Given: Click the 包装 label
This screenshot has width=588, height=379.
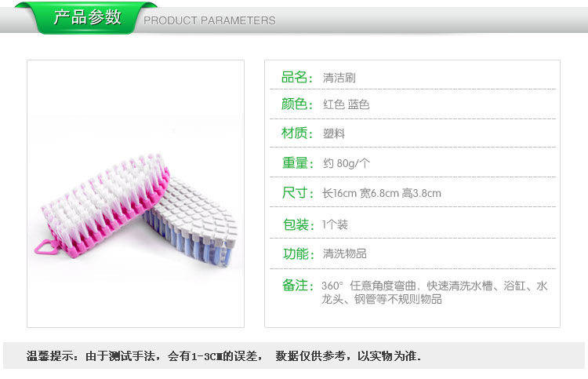Looking at the screenshot, I should tap(298, 224).
